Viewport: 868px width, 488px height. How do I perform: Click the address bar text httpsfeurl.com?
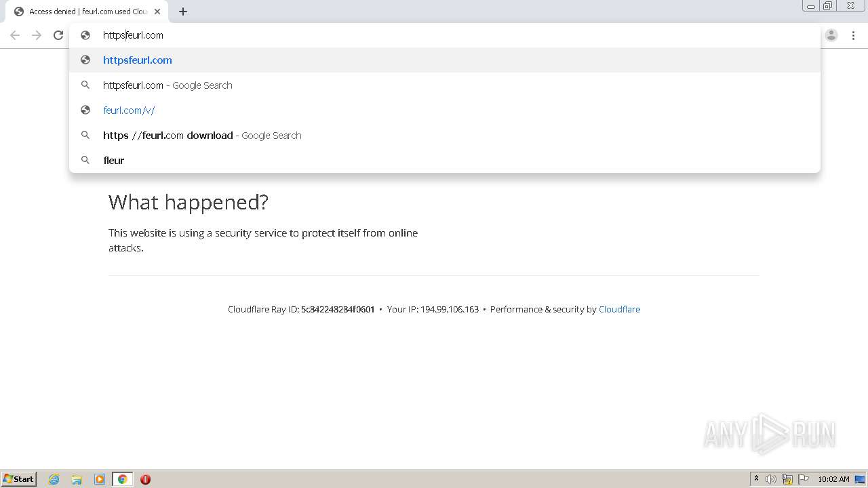133,35
